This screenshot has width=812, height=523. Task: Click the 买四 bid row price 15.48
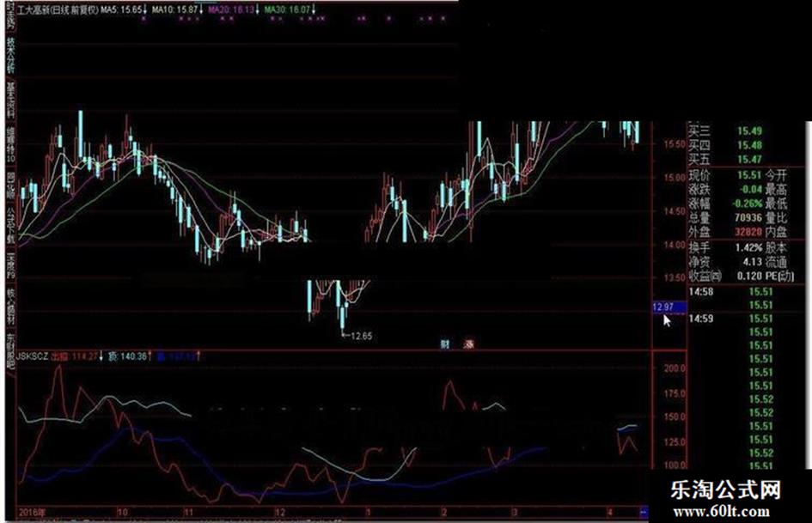click(x=749, y=145)
